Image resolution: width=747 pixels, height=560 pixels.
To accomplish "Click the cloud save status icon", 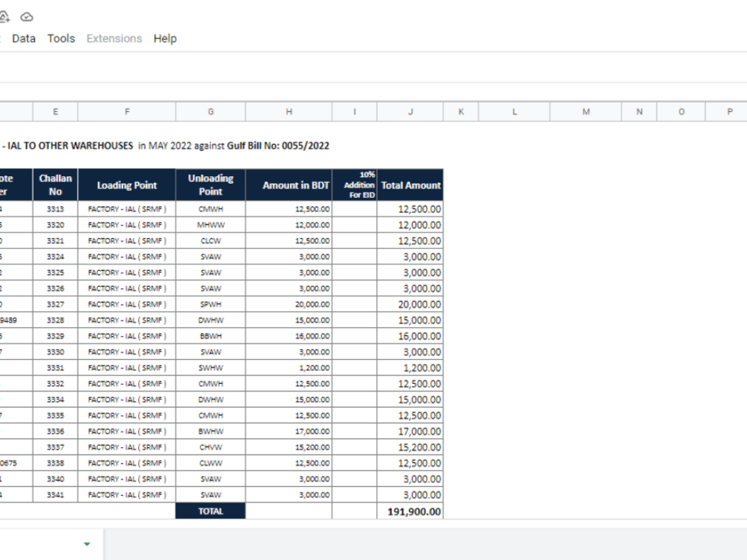I will click(x=27, y=17).
